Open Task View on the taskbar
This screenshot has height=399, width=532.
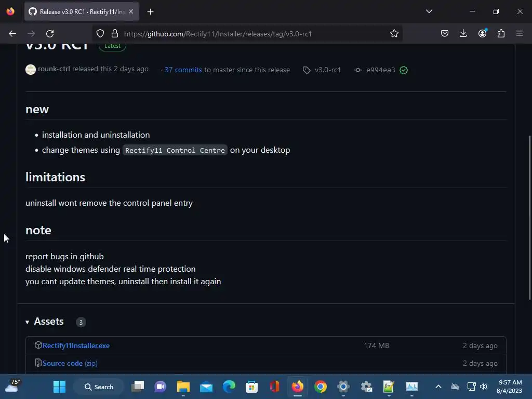pos(138,387)
